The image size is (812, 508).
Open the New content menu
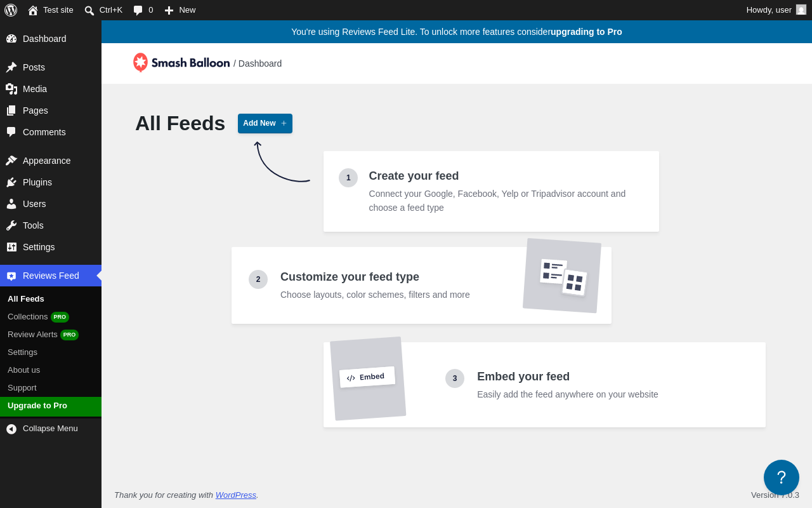[180, 10]
